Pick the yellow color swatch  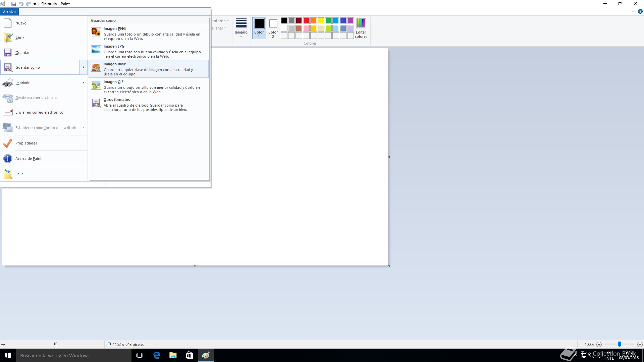pyautogui.click(x=321, y=21)
